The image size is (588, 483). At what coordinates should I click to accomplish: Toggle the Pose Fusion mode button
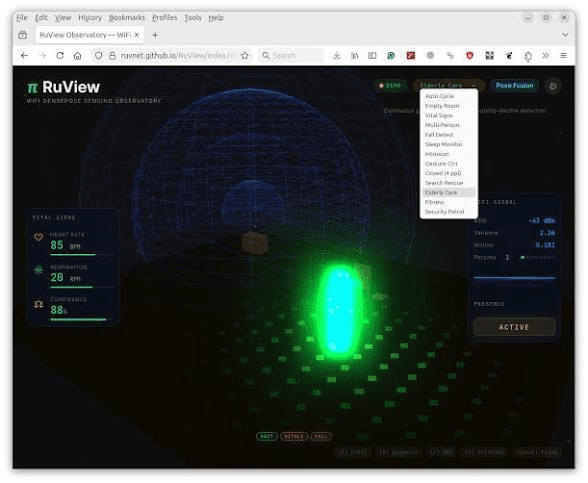tap(514, 86)
